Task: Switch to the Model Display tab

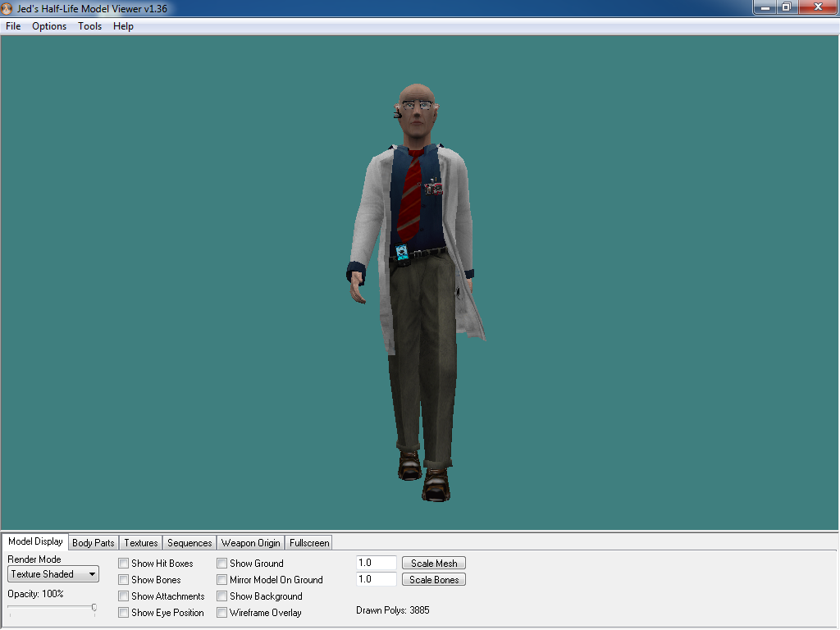Action: pos(35,541)
